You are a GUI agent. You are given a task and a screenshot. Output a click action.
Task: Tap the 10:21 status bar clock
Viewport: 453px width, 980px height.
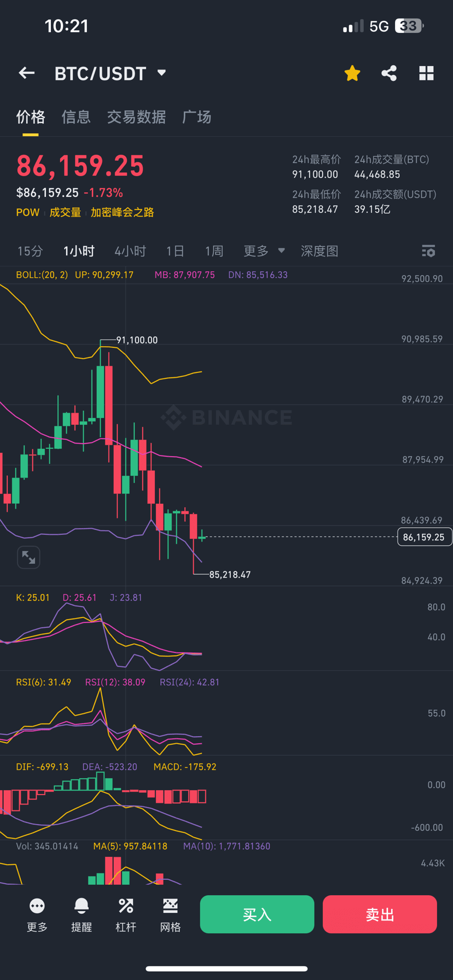point(66,26)
